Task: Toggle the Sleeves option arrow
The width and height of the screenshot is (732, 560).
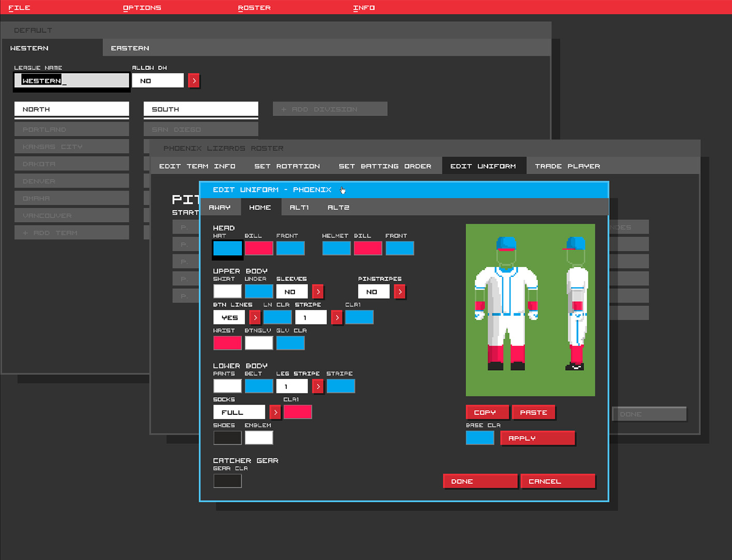Action: coord(318,292)
